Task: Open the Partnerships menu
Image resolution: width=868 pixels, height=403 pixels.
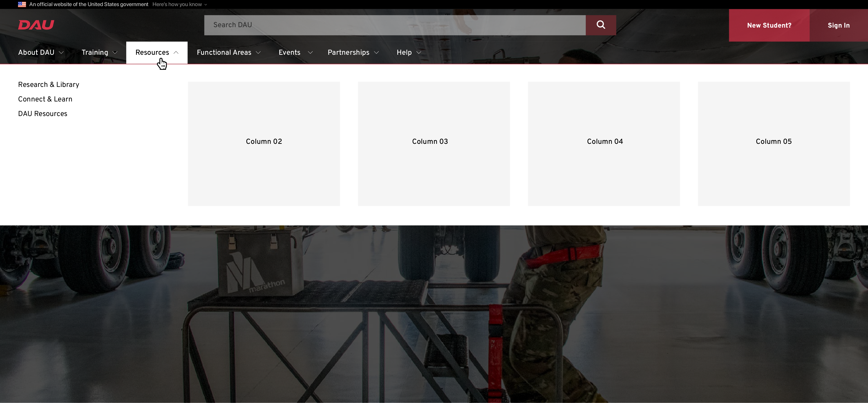Action: [x=349, y=52]
